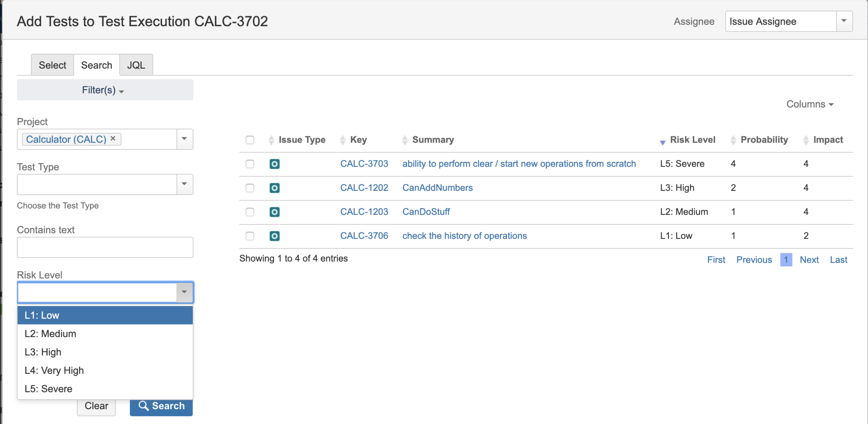The width and height of the screenshot is (868, 424).
Task: Open the Project dropdown arrow
Action: [x=184, y=139]
